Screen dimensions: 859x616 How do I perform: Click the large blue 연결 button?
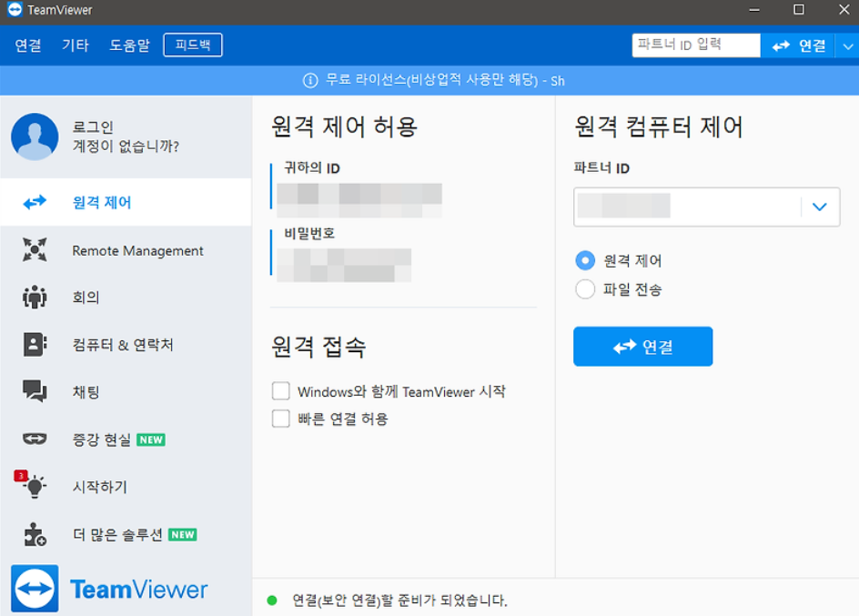click(x=643, y=347)
